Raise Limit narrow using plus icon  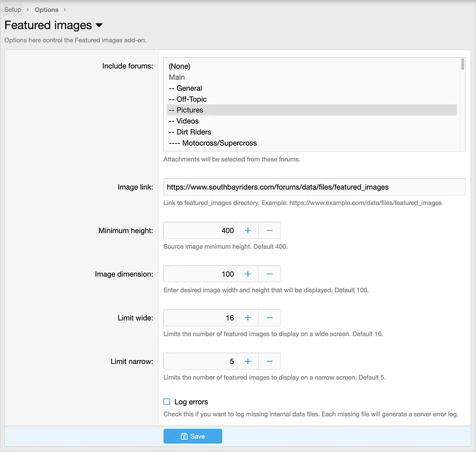point(248,362)
